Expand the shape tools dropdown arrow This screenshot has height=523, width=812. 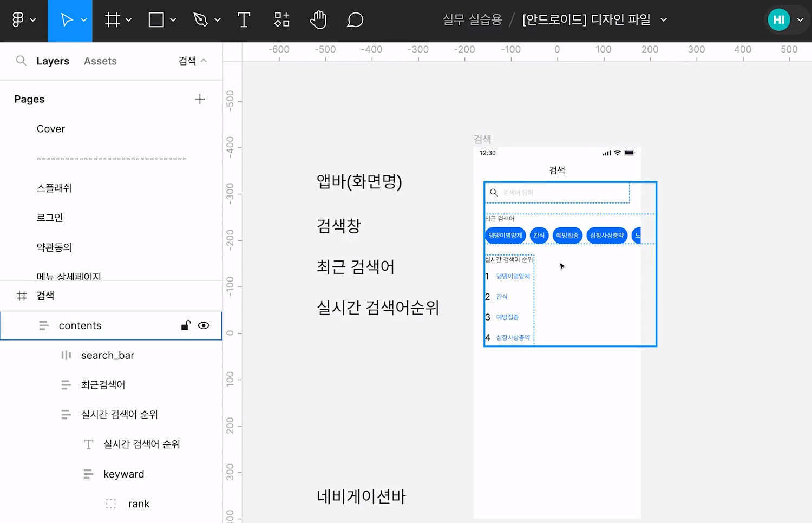[x=173, y=20]
